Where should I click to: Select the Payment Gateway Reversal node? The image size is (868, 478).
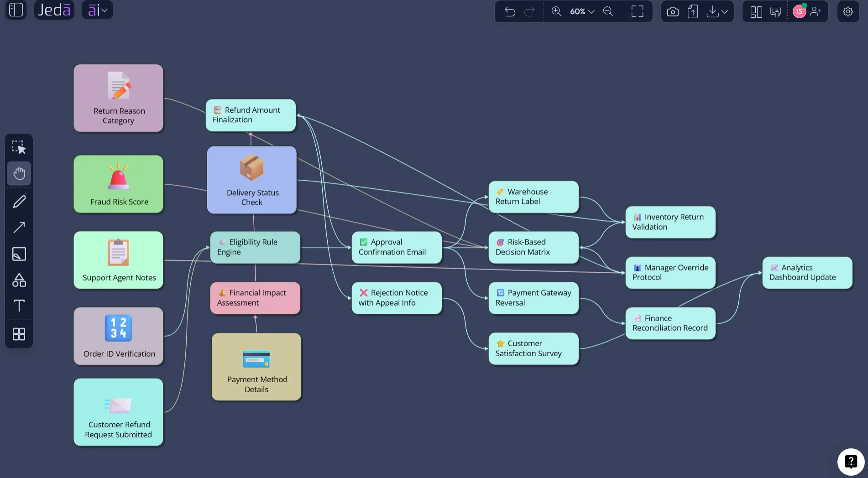click(533, 298)
